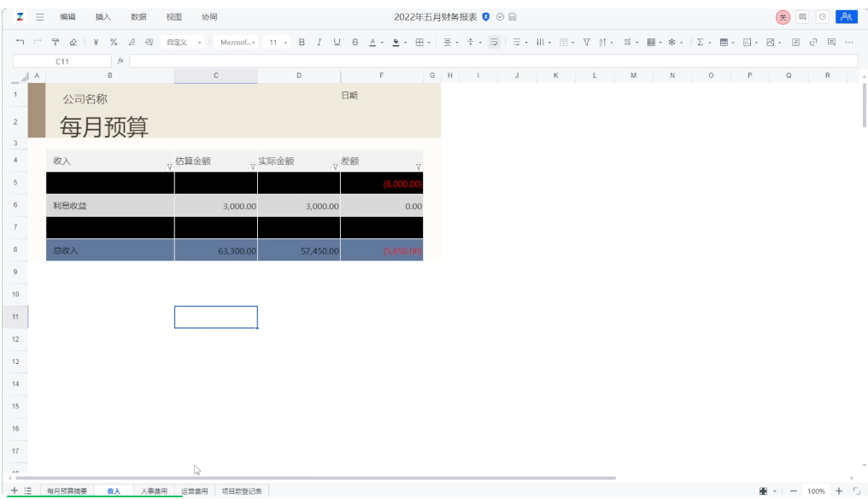Image resolution: width=868 pixels, height=499 pixels.
Task: Click the filter funnel icon in the toolbar
Action: coord(586,42)
